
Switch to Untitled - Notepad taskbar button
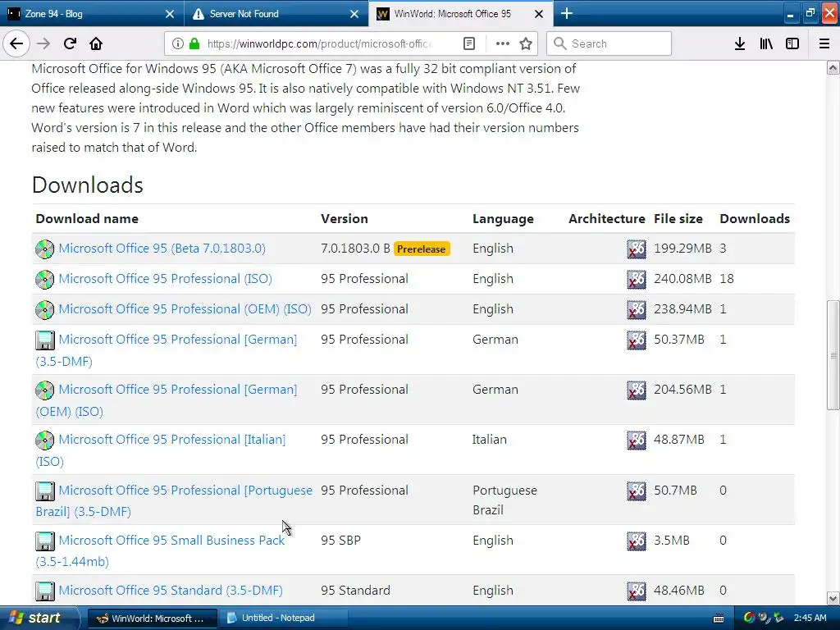(x=285, y=619)
